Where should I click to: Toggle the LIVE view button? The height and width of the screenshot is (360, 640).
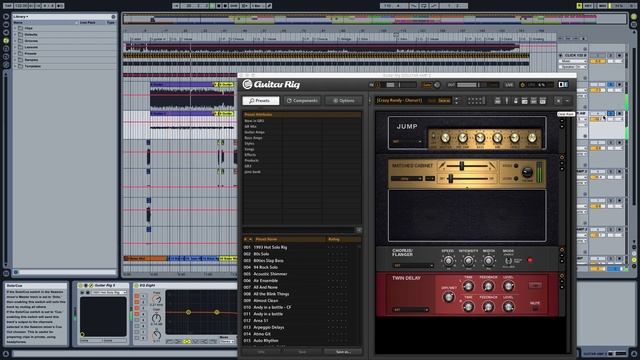(x=509, y=85)
